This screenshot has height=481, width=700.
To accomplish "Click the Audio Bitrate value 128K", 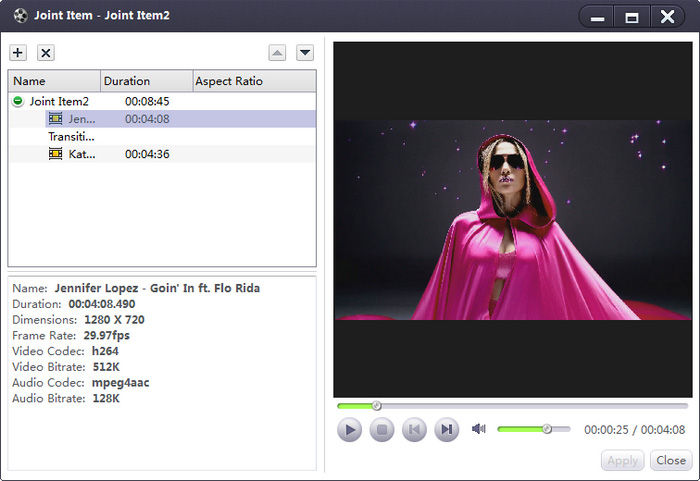I will [106, 398].
